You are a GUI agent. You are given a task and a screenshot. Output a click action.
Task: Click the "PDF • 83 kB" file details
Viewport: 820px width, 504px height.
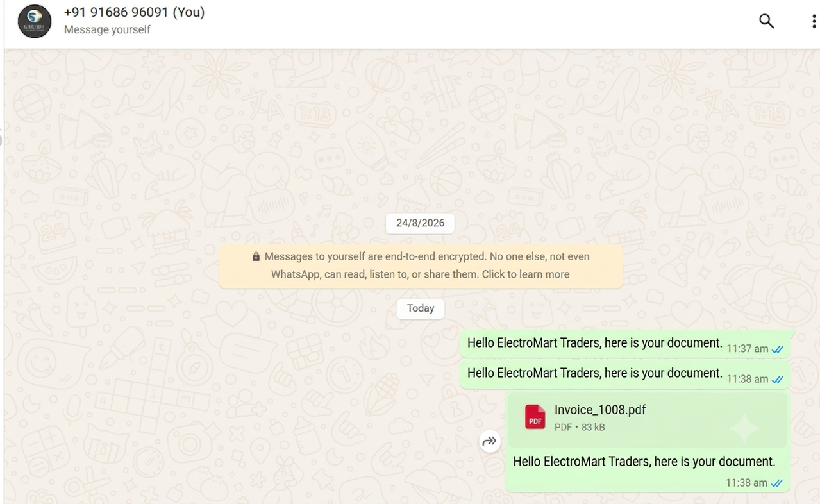(x=580, y=427)
